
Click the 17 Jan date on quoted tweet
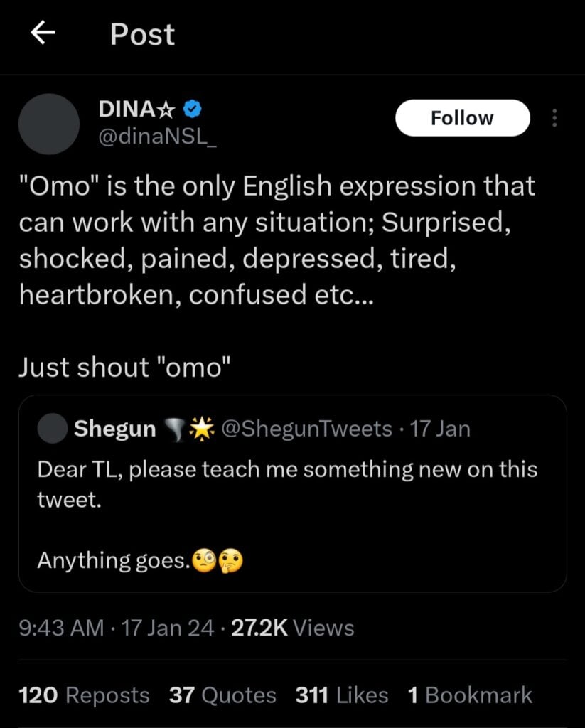pyautogui.click(x=440, y=429)
